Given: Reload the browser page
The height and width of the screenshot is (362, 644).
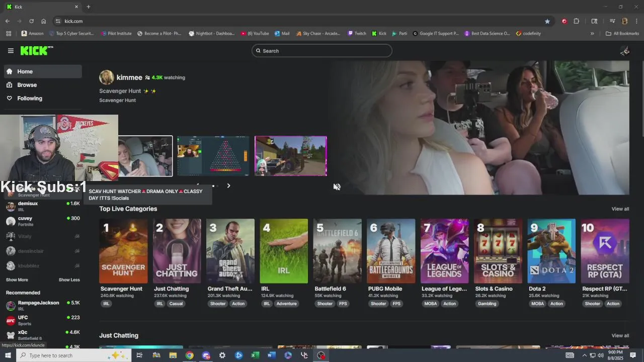Looking at the screenshot, I should point(31,21).
